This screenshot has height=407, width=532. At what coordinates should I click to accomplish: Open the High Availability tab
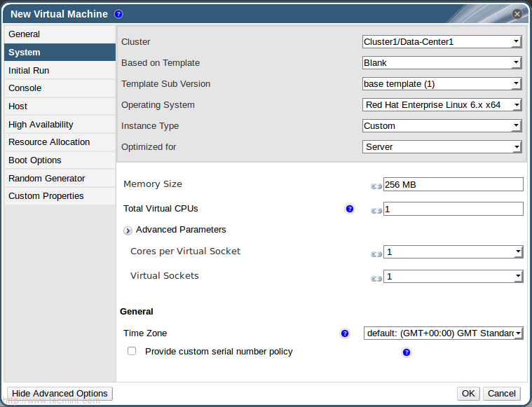coord(41,125)
